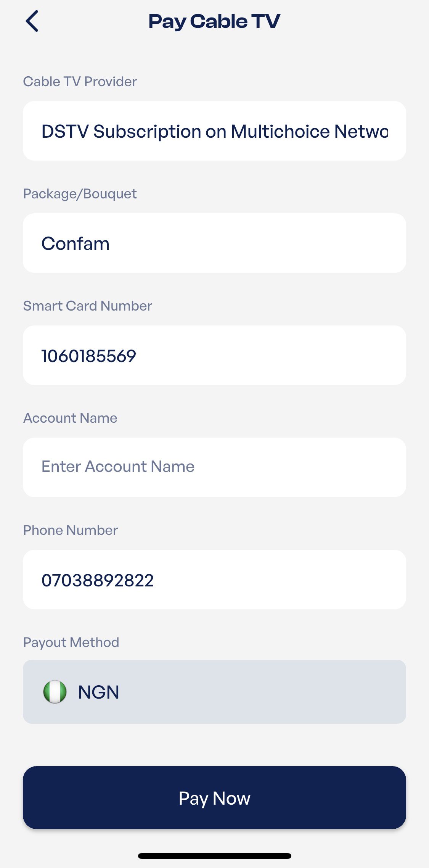Tap the back arrow icon
The image size is (429, 868).
32,21
